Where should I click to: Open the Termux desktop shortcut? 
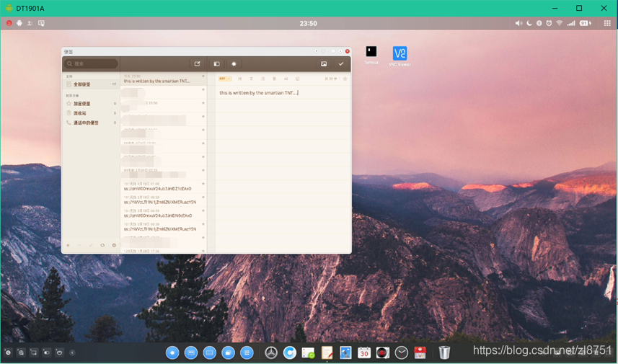(371, 56)
